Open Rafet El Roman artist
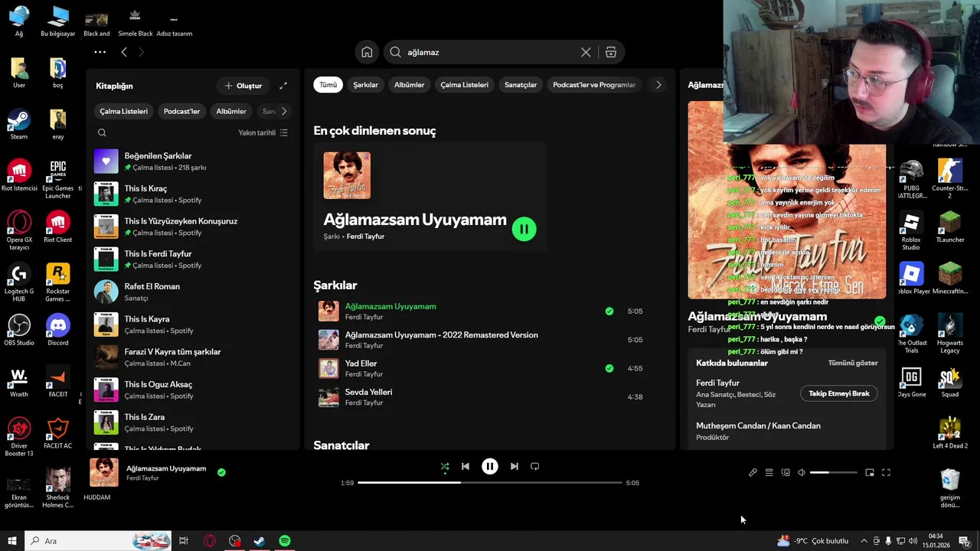This screenshot has height=551, width=980. 193,292
